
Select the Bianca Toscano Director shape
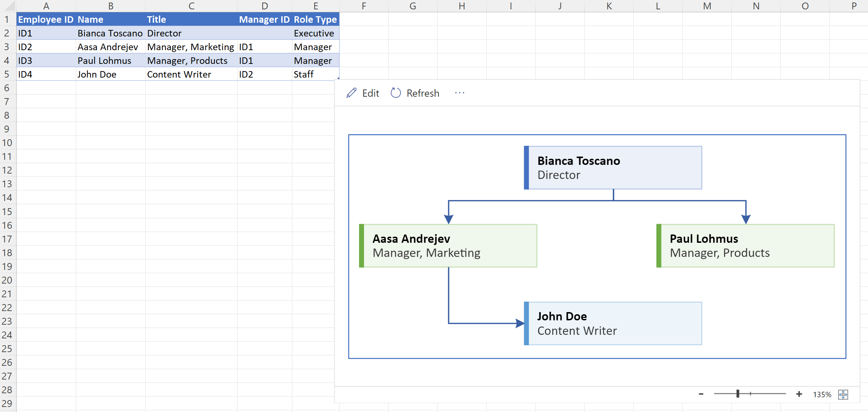tap(613, 167)
